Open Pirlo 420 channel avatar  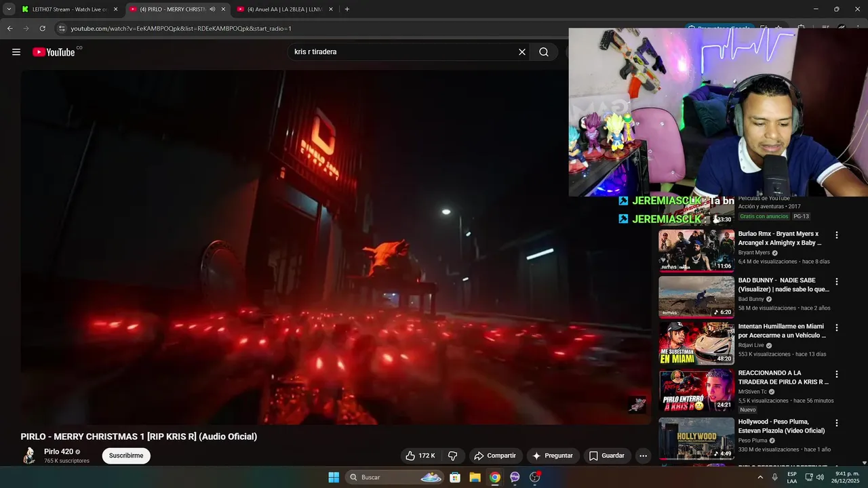tap(29, 455)
